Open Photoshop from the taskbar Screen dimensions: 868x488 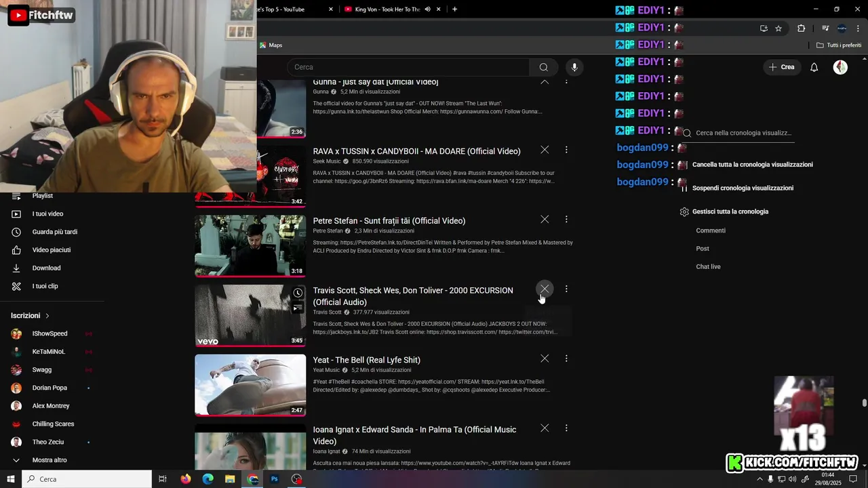coord(275,479)
